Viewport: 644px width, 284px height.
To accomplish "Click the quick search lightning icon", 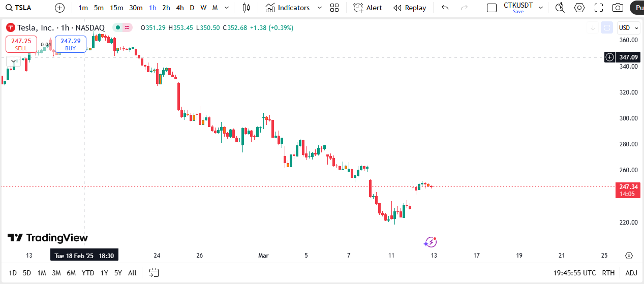I will pos(560,8).
